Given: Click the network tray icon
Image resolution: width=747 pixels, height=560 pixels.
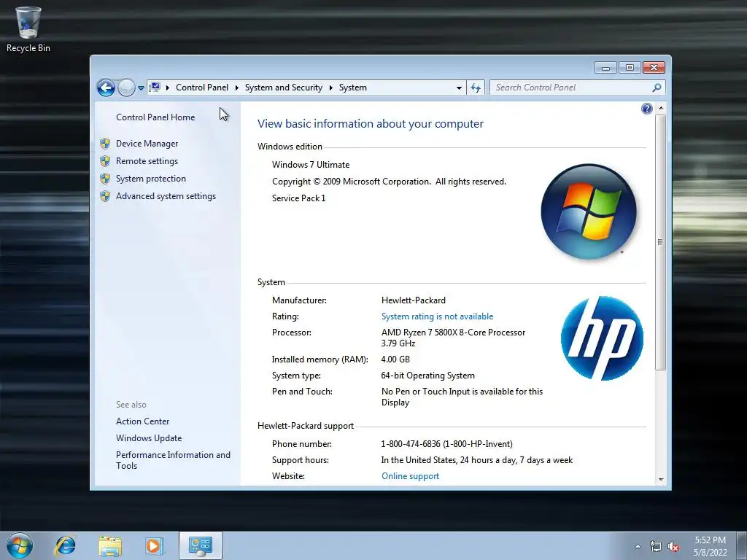Looking at the screenshot, I should [x=656, y=547].
